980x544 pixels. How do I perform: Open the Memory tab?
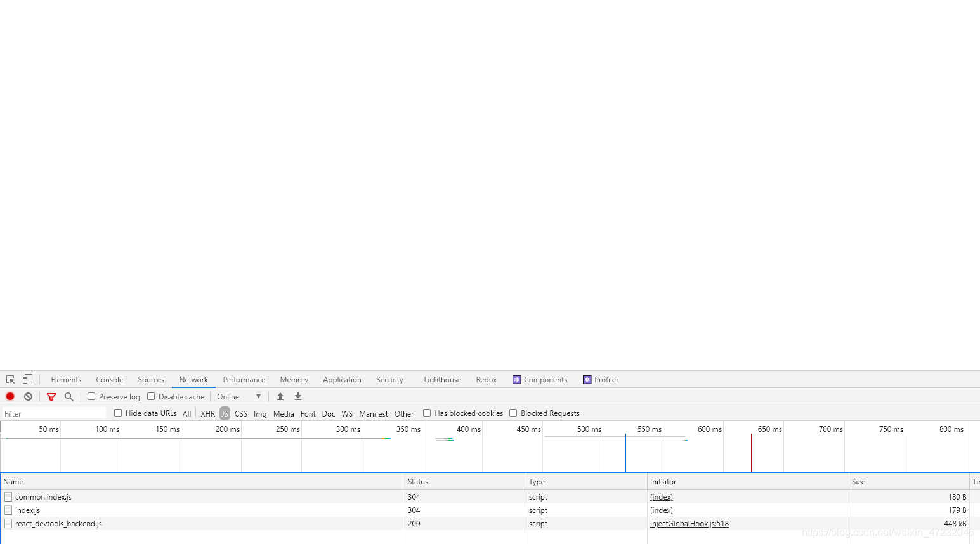coord(294,380)
